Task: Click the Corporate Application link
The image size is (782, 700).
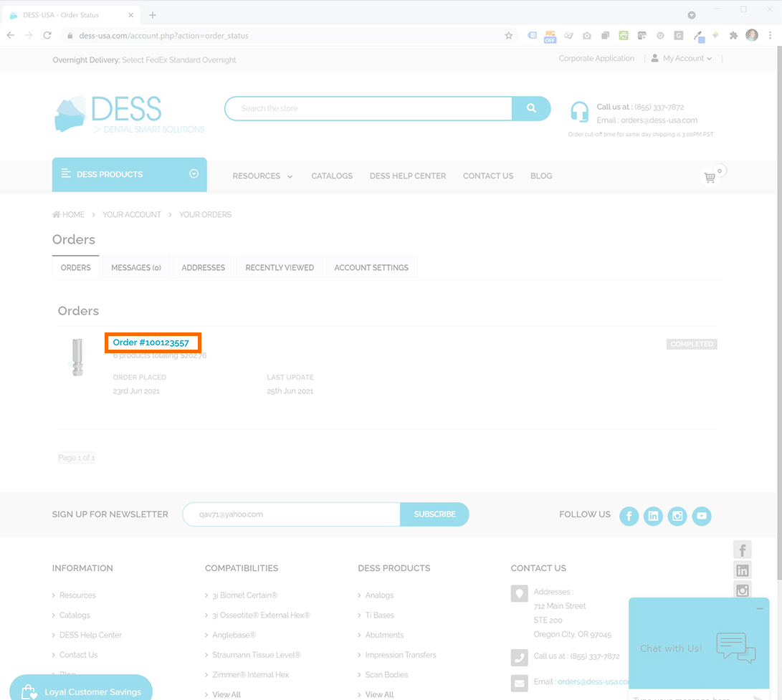Action: [x=596, y=58]
